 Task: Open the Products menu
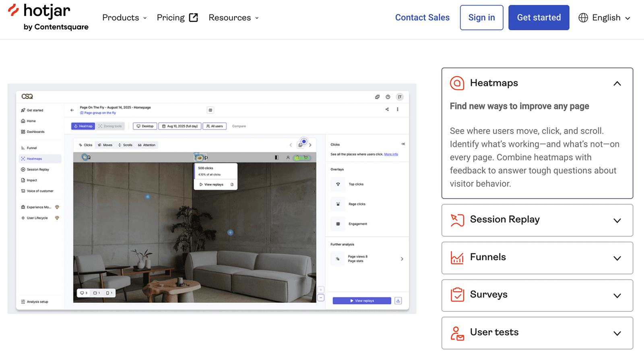click(x=124, y=18)
